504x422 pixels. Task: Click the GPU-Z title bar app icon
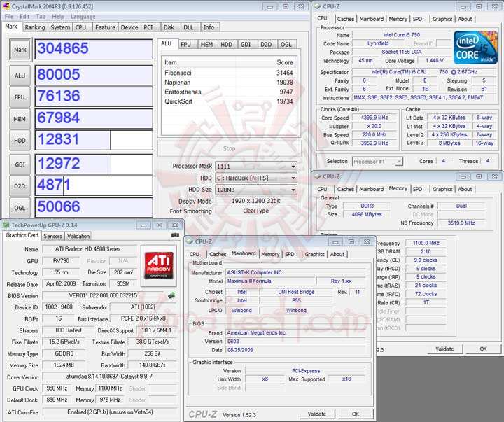click(x=6, y=225)
